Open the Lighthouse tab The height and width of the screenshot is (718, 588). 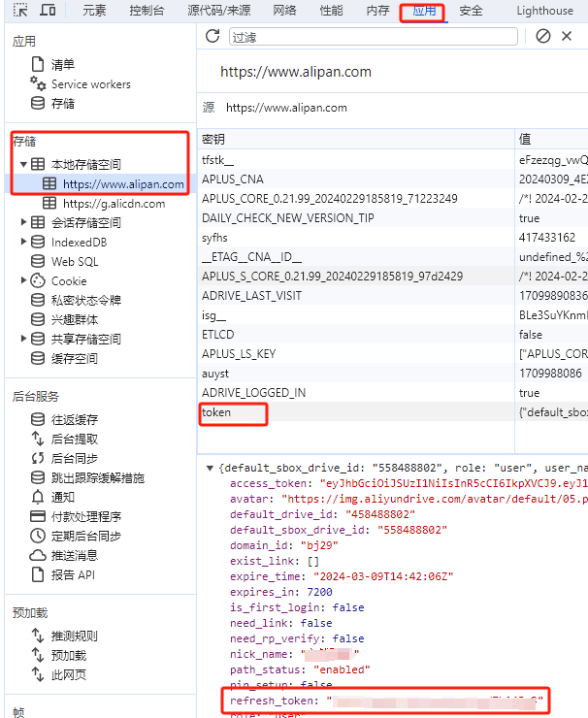pyautogui.click(x=544, y=11)
